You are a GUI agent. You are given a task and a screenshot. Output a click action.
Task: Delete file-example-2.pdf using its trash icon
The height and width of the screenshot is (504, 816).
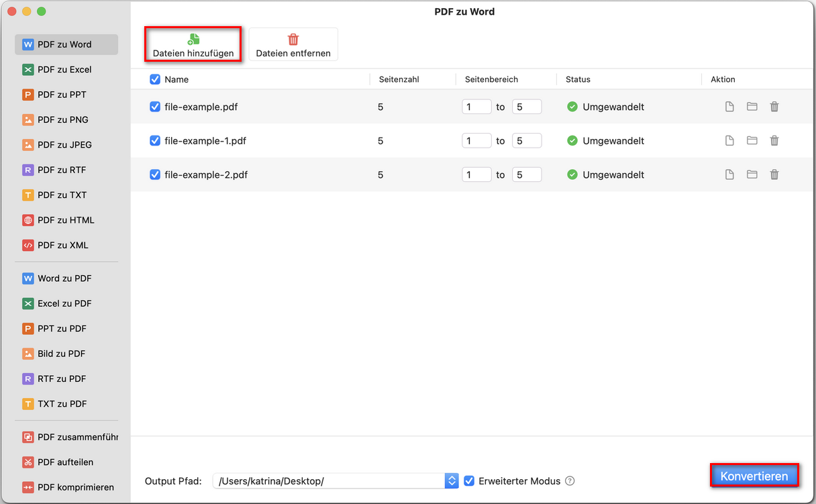(774, 174)
